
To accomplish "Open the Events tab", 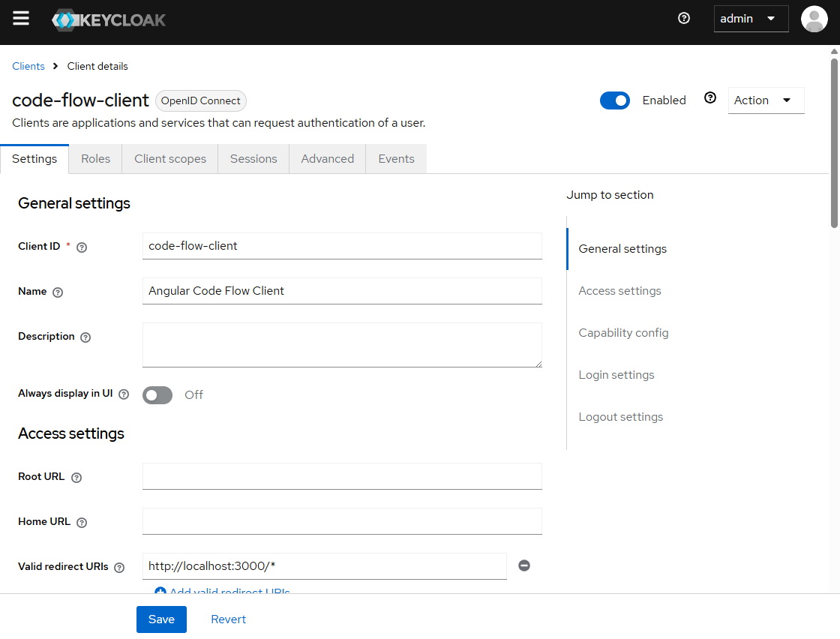I will pyautogui.click(x=396, y=158).
